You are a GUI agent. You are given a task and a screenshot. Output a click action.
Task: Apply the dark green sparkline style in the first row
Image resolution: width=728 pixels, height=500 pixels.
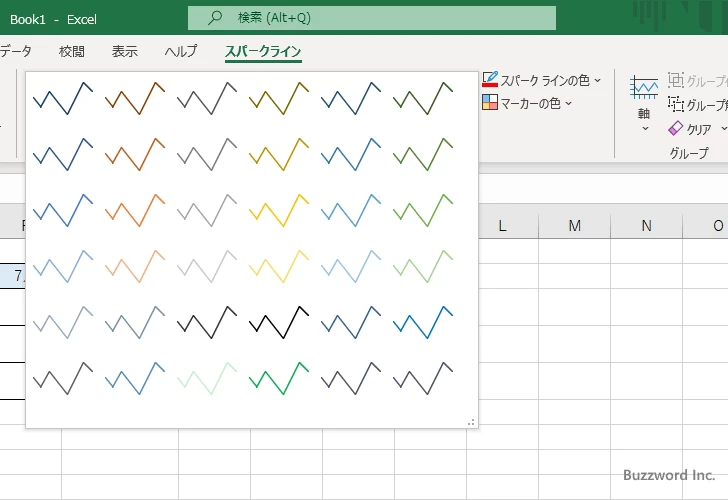tap(422, 98)
